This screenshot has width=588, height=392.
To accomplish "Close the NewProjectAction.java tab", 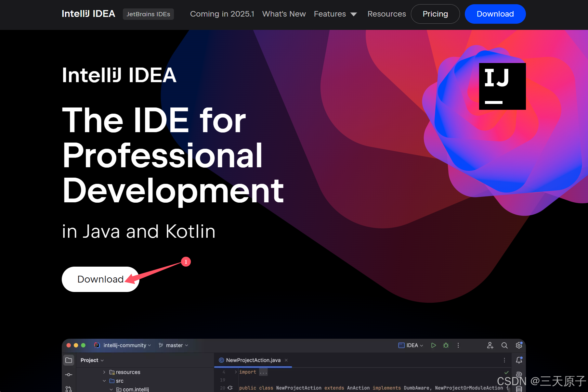I will (286, 360).
